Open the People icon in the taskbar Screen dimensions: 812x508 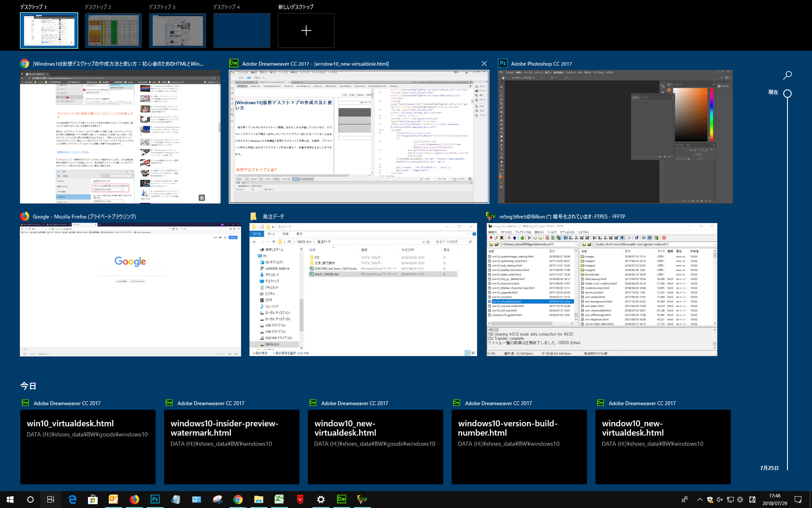pos(685,500)
